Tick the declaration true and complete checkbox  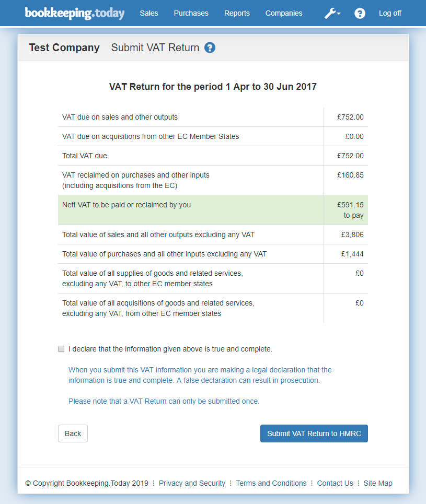coord(61,349)
